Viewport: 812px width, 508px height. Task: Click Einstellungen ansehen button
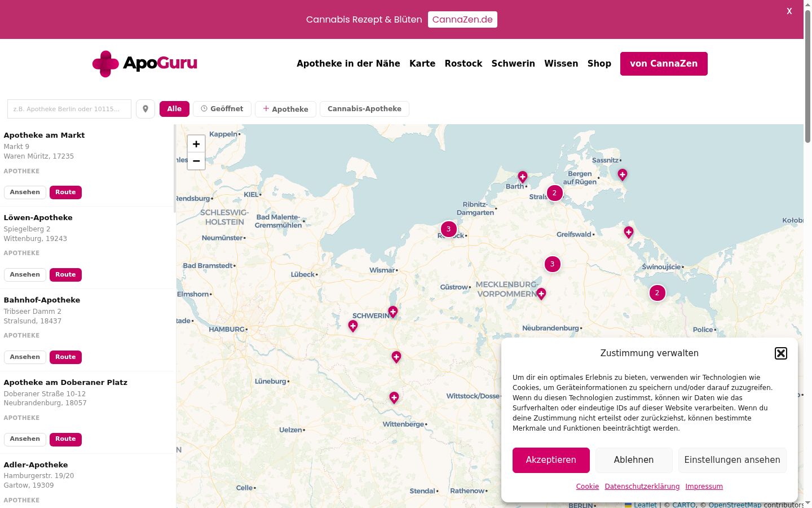click(732, 460)
